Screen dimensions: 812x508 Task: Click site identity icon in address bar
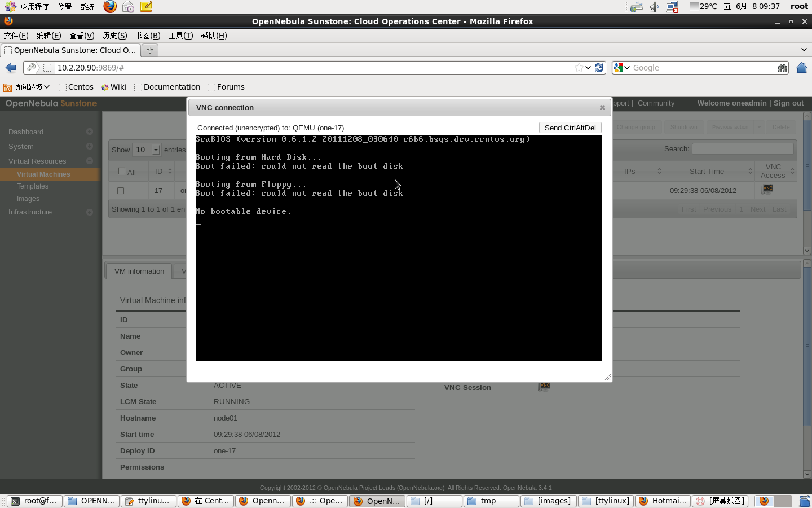coord(31,68)
